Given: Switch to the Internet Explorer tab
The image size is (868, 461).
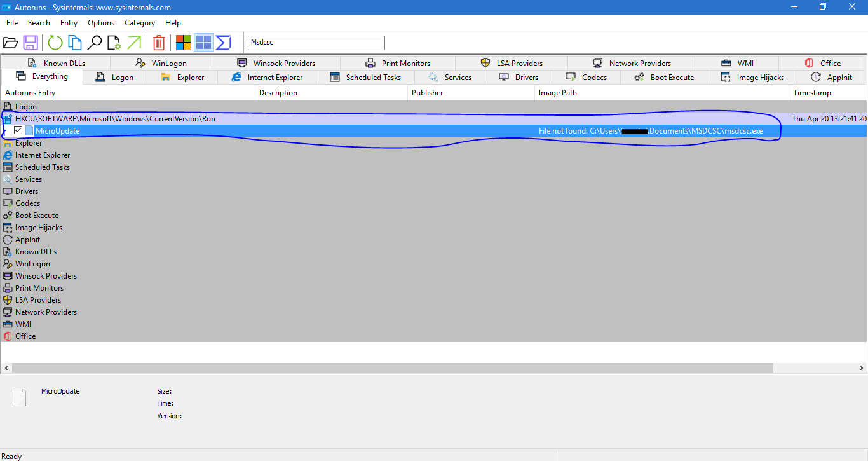Looking at the screenshot, I should coord(268,78).
